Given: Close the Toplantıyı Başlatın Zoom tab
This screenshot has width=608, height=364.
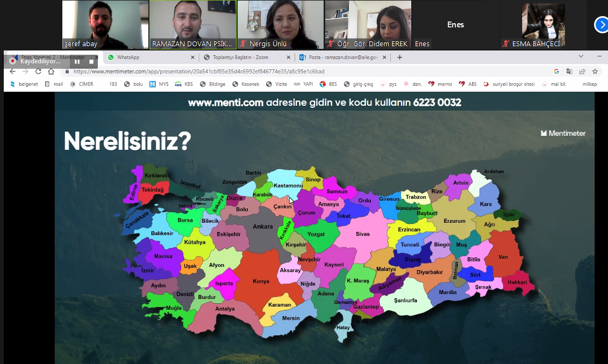Looking at the screenshot, I should pos(289,57).
